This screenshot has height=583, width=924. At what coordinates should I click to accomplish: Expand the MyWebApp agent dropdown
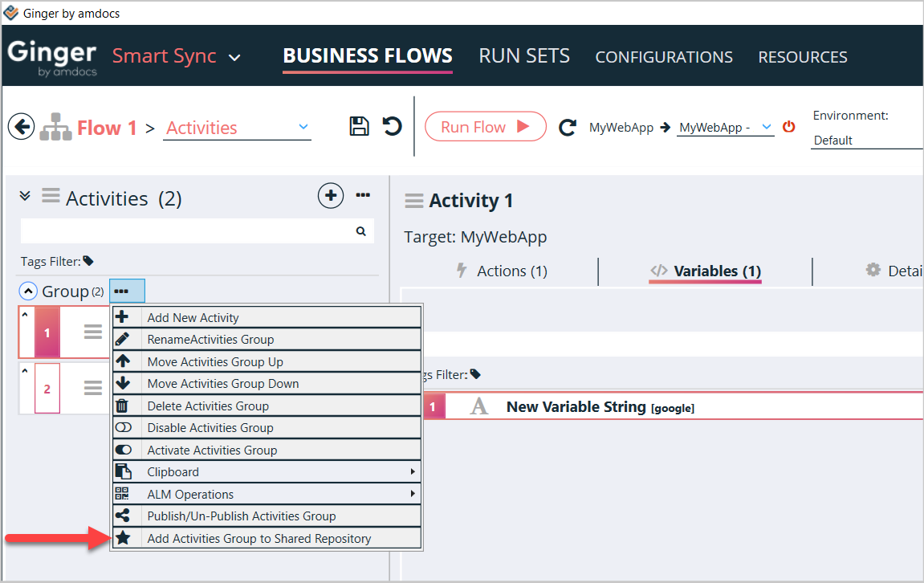(766, 127)
